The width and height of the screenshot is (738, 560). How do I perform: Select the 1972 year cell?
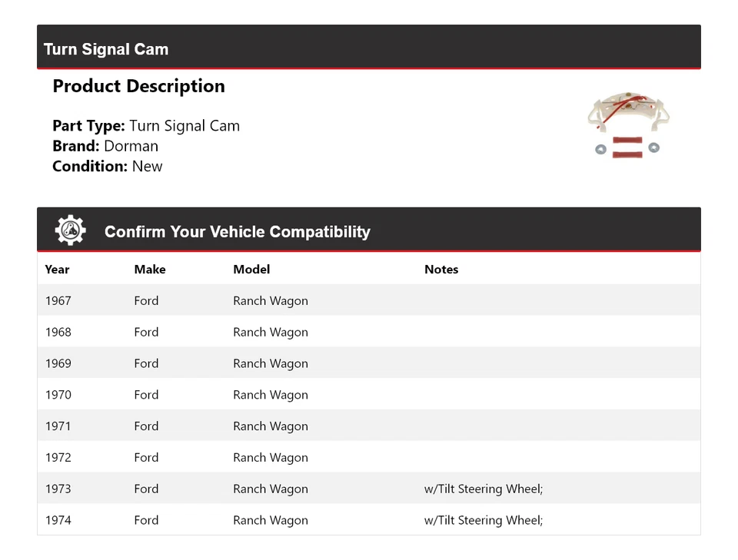click(58, 458)
